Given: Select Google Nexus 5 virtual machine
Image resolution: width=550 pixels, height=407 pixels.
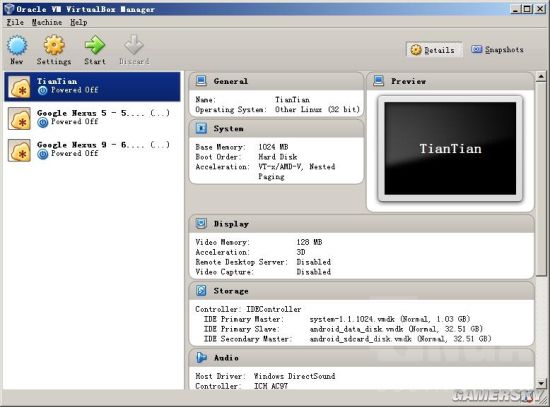Looking at the screenshot, I should [x=92, y=118].
